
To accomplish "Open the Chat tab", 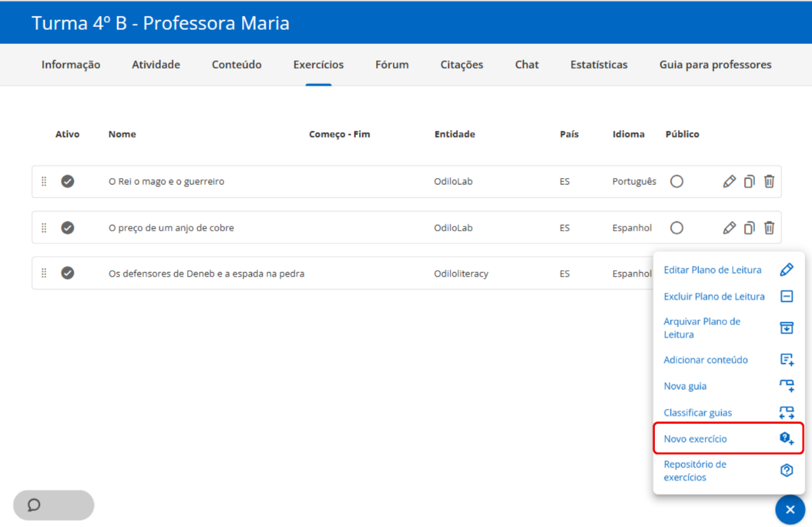I will 527,64.
